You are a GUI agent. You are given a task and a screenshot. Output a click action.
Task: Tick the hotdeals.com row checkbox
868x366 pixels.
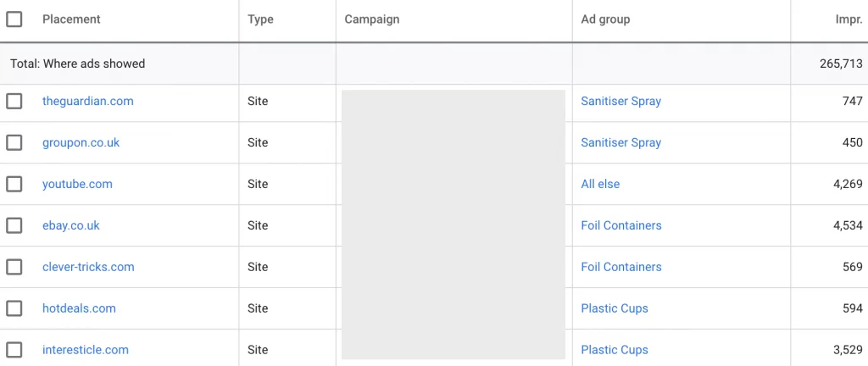[x=14, y=308]
